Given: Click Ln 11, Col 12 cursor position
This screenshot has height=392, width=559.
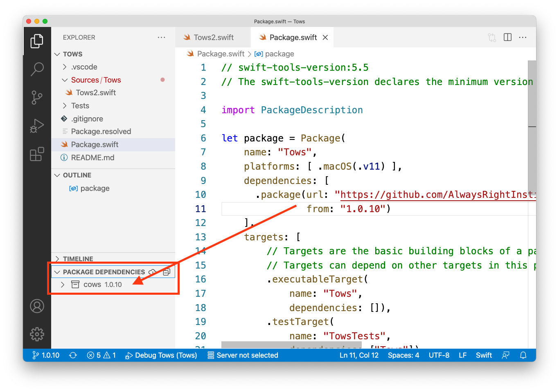Looking at the screenshot, I should [x=359, y=355].
